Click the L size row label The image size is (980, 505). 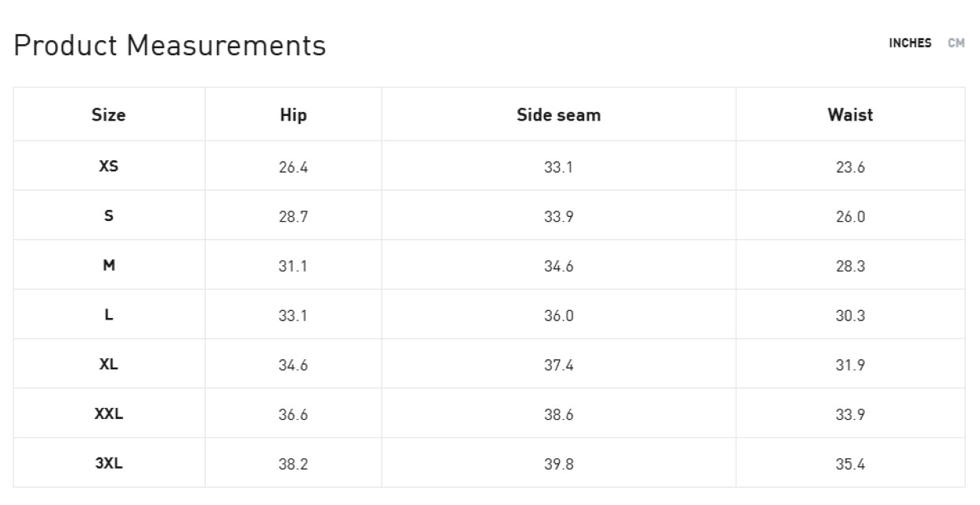pos(109,315)
